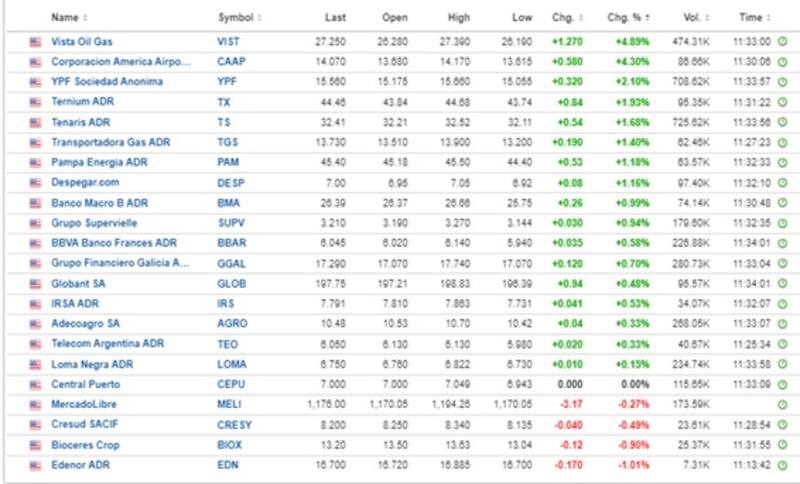Click the US flag icon beside Vista Oil Gas
This screenshot has width=800, height=484.
pos(36,42)
